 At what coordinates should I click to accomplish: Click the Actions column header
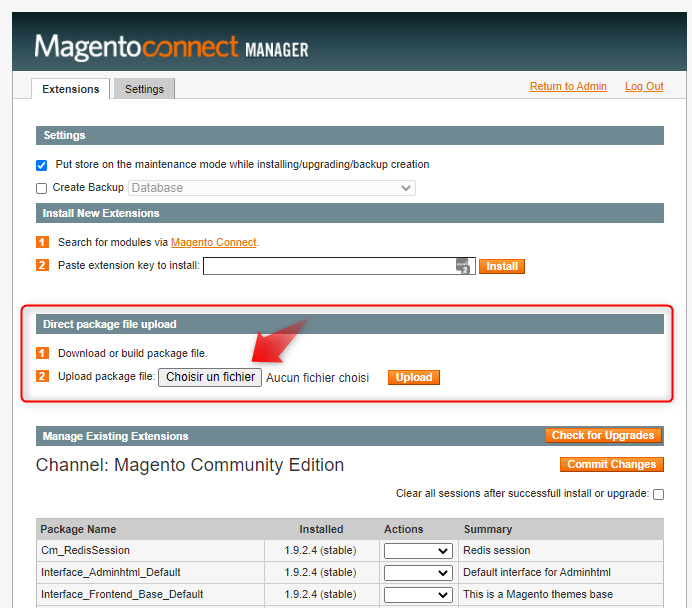tap(403, 529)
